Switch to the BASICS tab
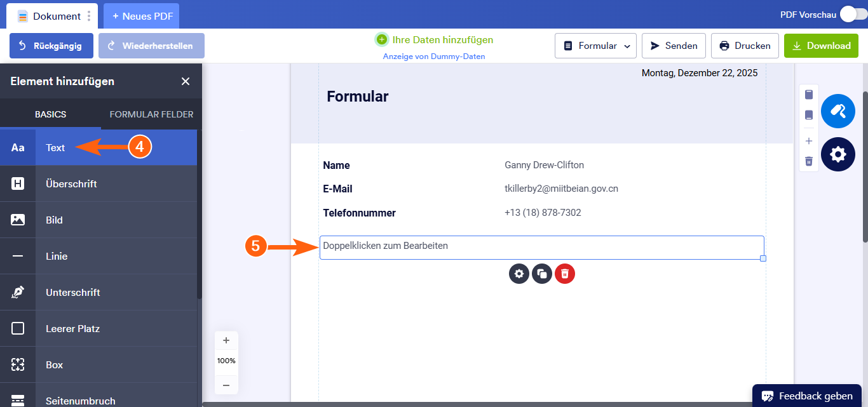Viewport: 868px width, 407px height. (x=50, y=114)
